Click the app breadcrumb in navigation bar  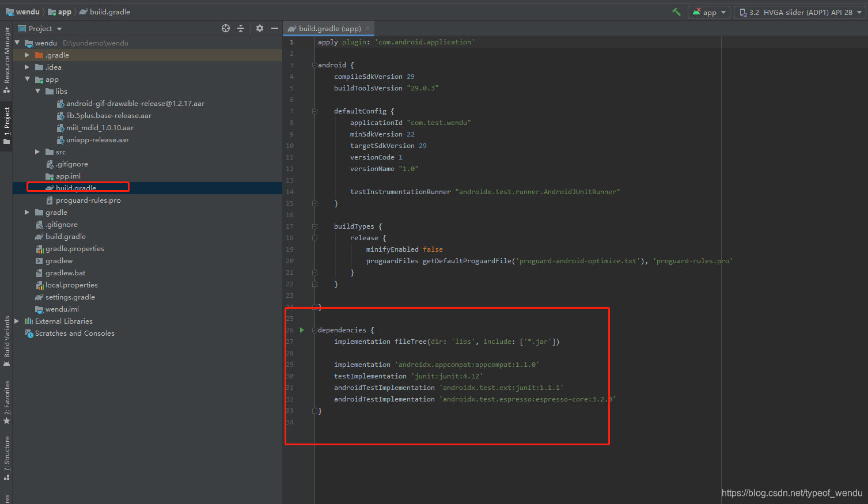[59, 12]
